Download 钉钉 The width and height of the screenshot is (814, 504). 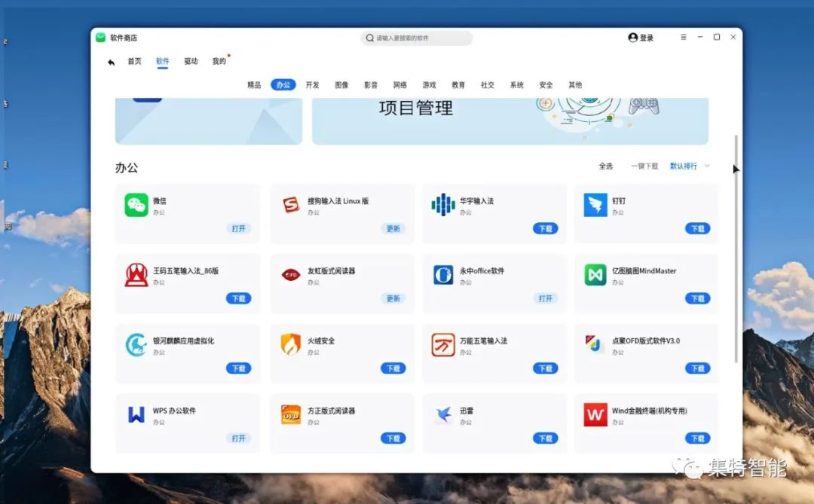697,228
